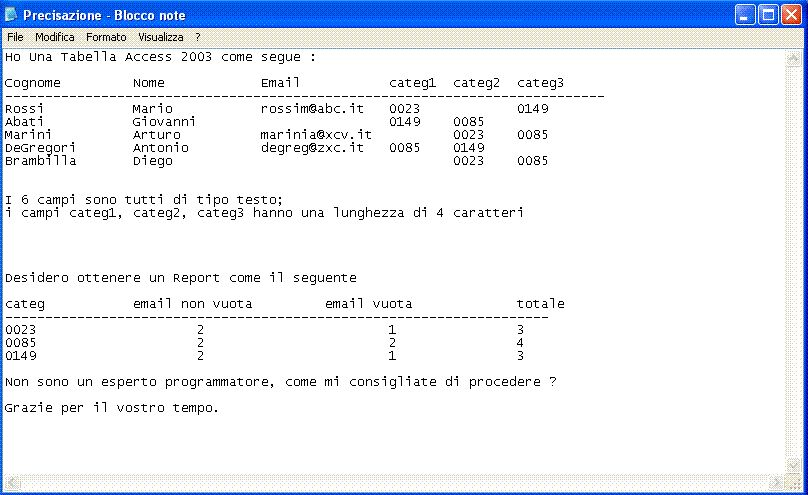Click the resize grip in the window corner
This screenshot has height=495, width=808.
tap(794, 483)
